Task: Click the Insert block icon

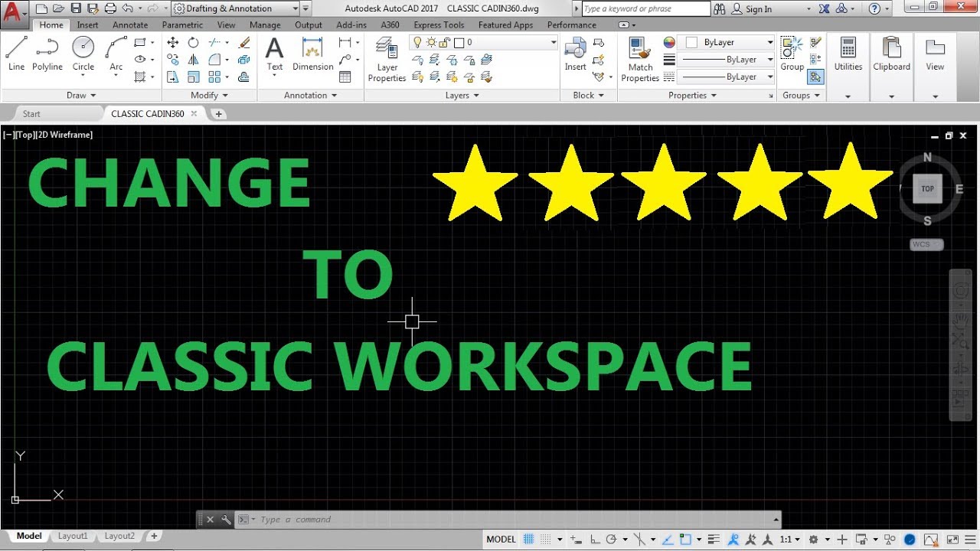Action: coord(576,54)
